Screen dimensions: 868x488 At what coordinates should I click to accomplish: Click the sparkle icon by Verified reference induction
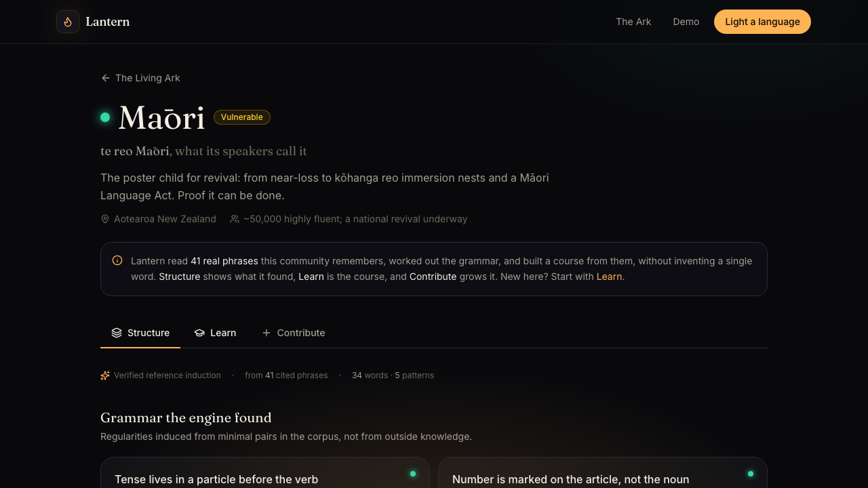coord(105,375)
